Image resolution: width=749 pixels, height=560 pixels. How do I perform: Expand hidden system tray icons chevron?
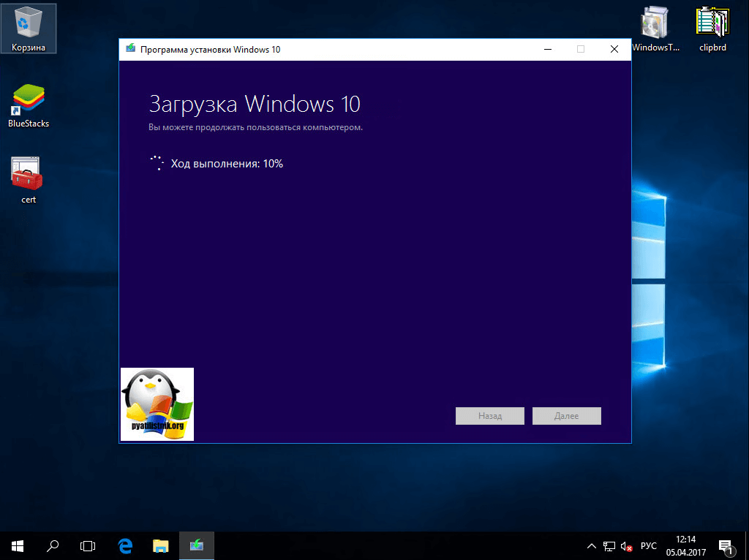[x=592, y=546]
